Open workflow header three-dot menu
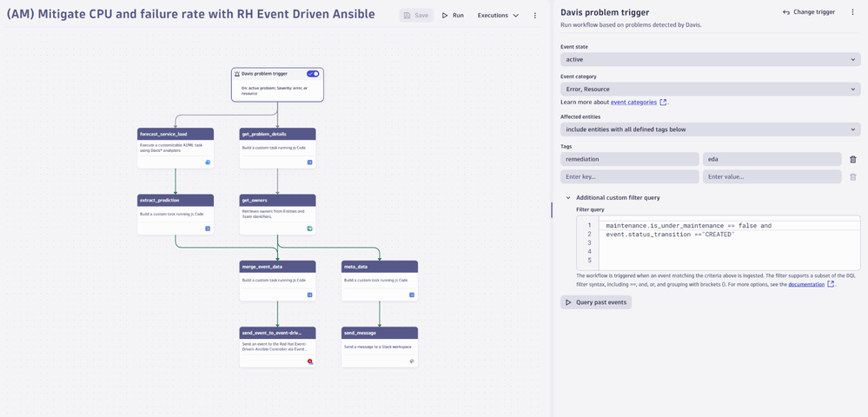The image size is (868, 417). click(x=534, y=16)
